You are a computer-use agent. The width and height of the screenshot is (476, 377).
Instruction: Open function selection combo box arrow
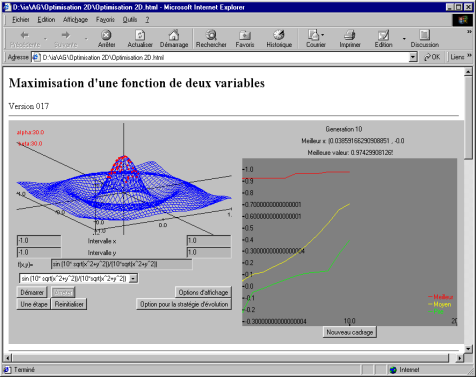click(133, 278)
